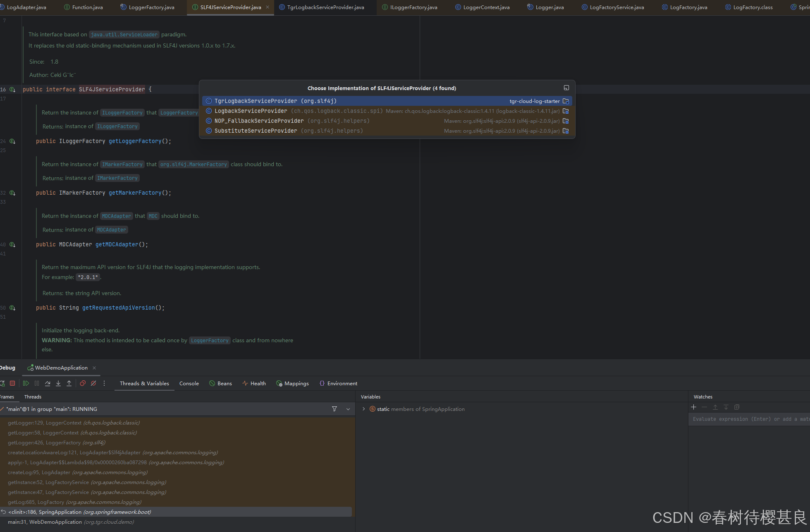Select SubstituteServiceProvider implementation
The height and width of the screenshot is (532, 810).
coord(387,131)
